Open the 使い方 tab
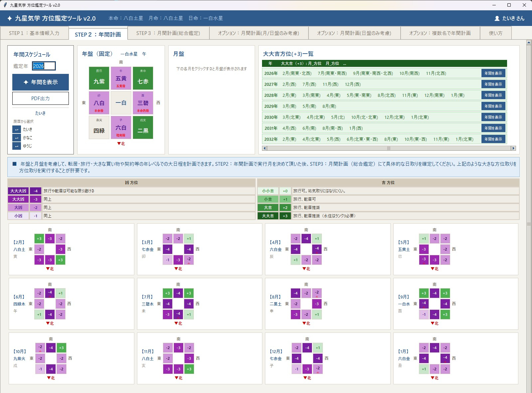 point(496,33)
